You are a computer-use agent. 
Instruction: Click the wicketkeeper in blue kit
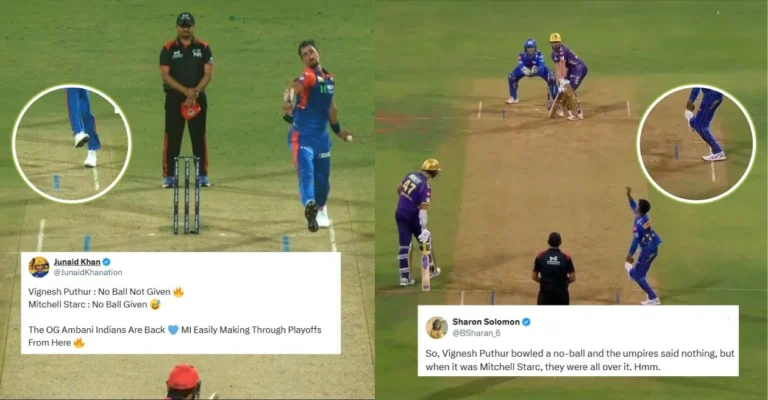pos(530,71)
